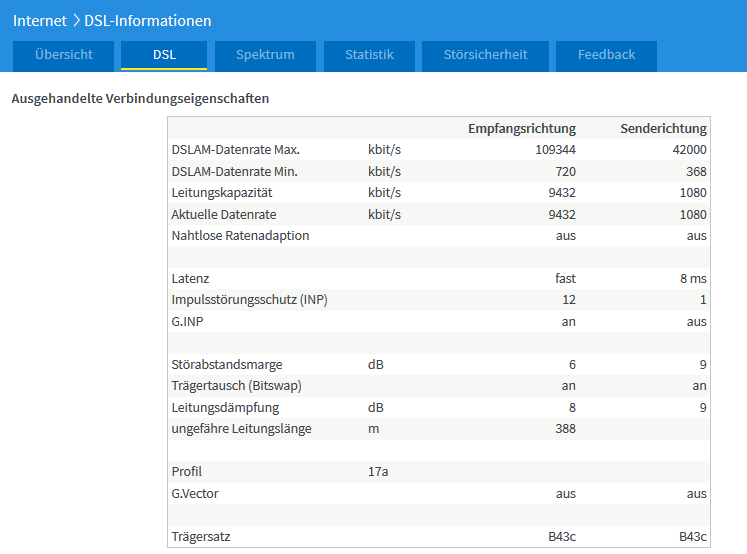Select the Störabstandsmarge row label
This screenshot has width=747, height=554.
[227, 365]
